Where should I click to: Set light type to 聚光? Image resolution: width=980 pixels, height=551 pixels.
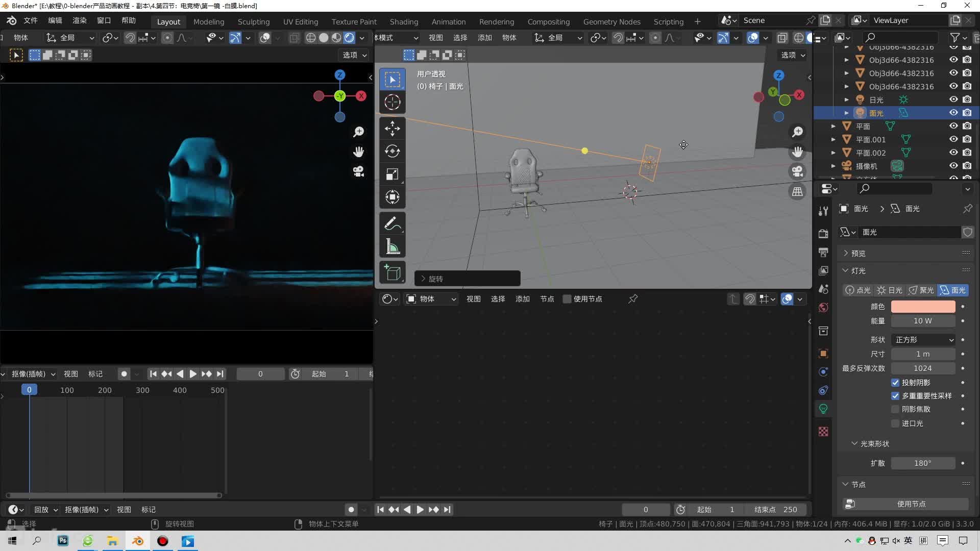921,290
